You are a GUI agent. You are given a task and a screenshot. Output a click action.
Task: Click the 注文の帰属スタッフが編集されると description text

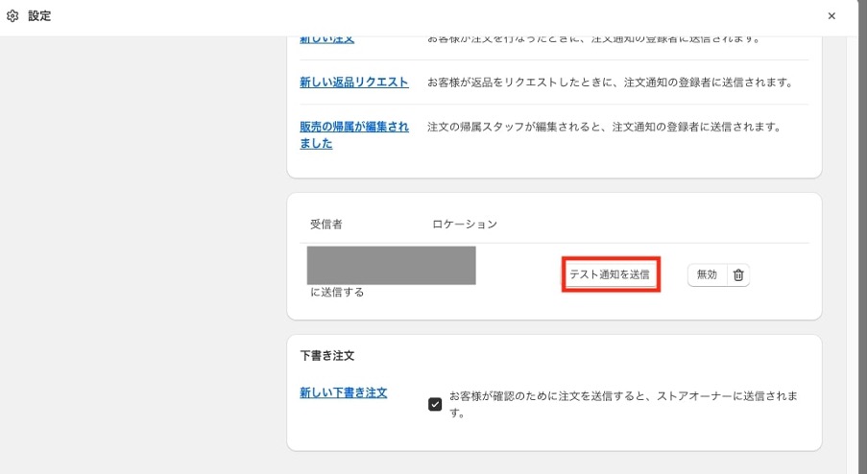click(604, 127)
